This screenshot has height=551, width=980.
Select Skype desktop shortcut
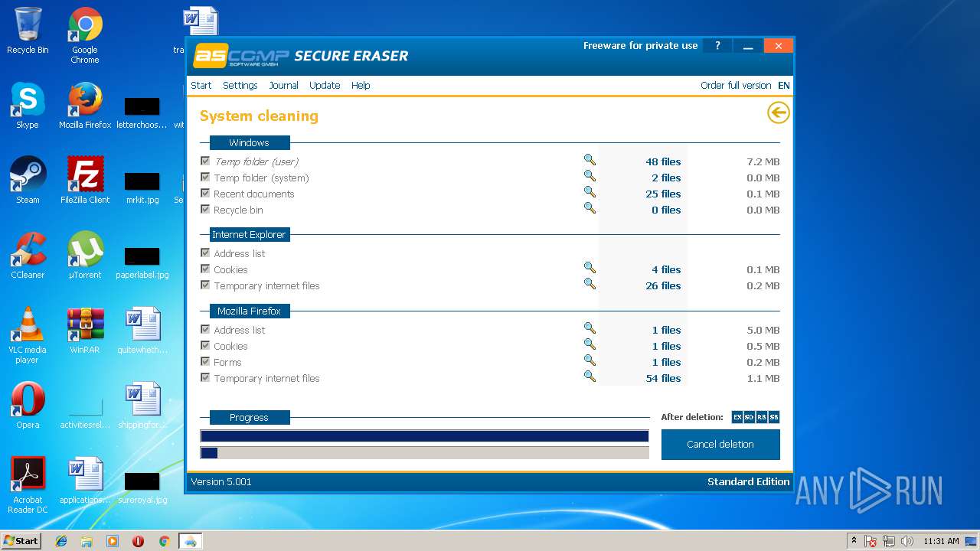point(28,106)
